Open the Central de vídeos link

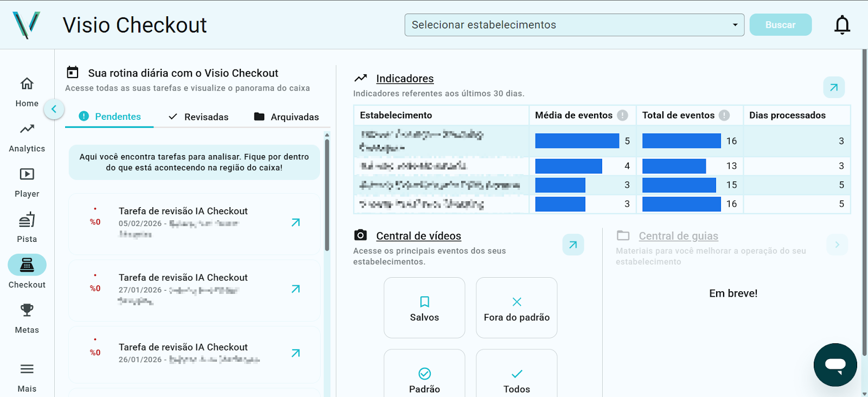(x=418, y=236)
